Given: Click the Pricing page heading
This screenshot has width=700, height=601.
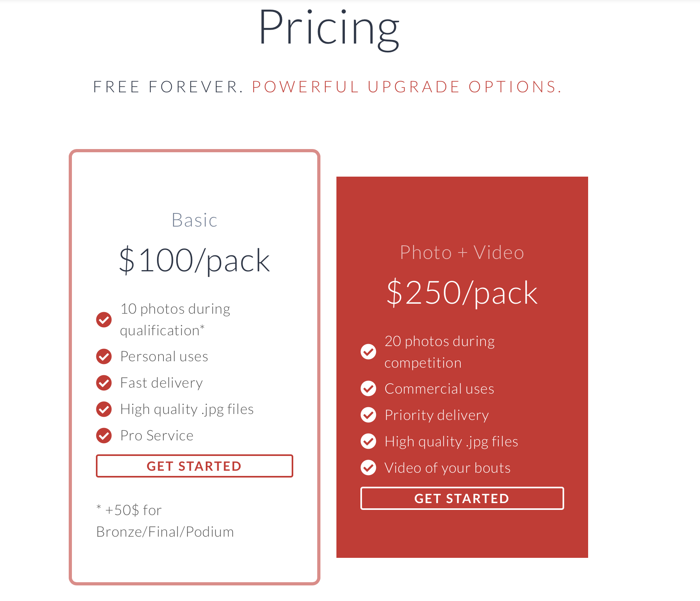Looking at the screenshot, I should click(329, 29).
